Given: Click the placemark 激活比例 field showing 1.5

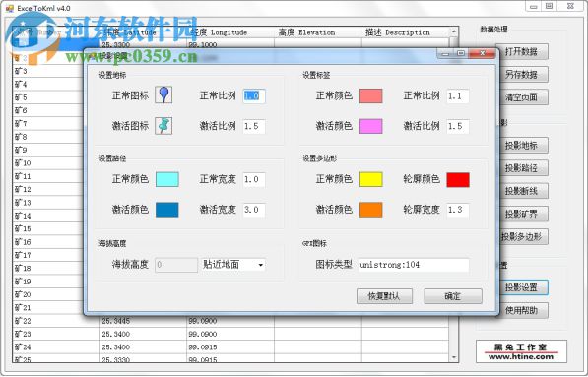Looking at the screenshot, I should coord(254,126).
